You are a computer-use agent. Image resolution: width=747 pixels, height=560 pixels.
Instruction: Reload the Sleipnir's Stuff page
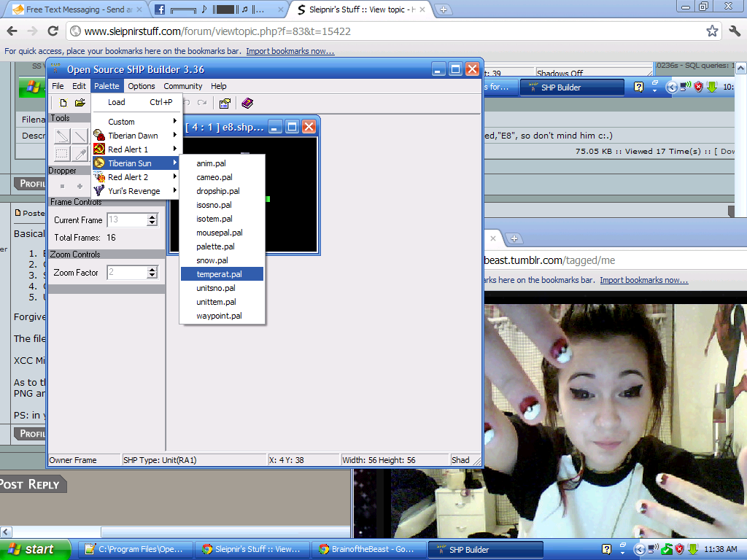[x=53, y=31]
